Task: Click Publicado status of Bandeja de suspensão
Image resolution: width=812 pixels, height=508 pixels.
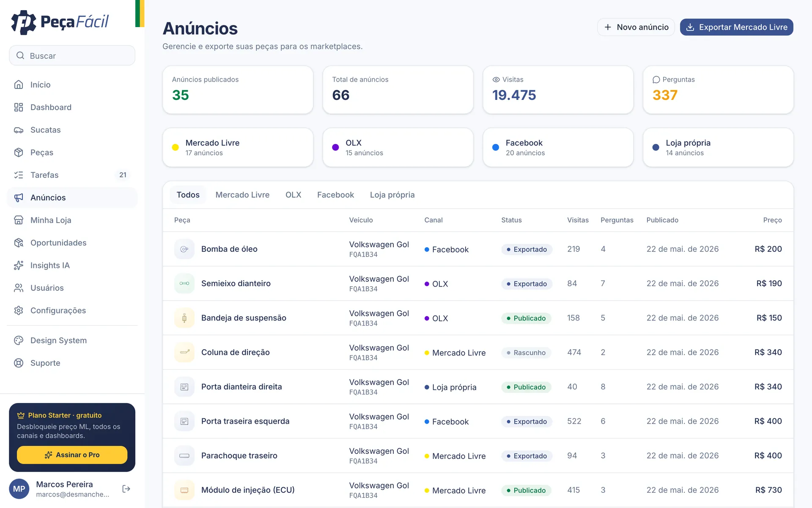Action: pos(526,318)
